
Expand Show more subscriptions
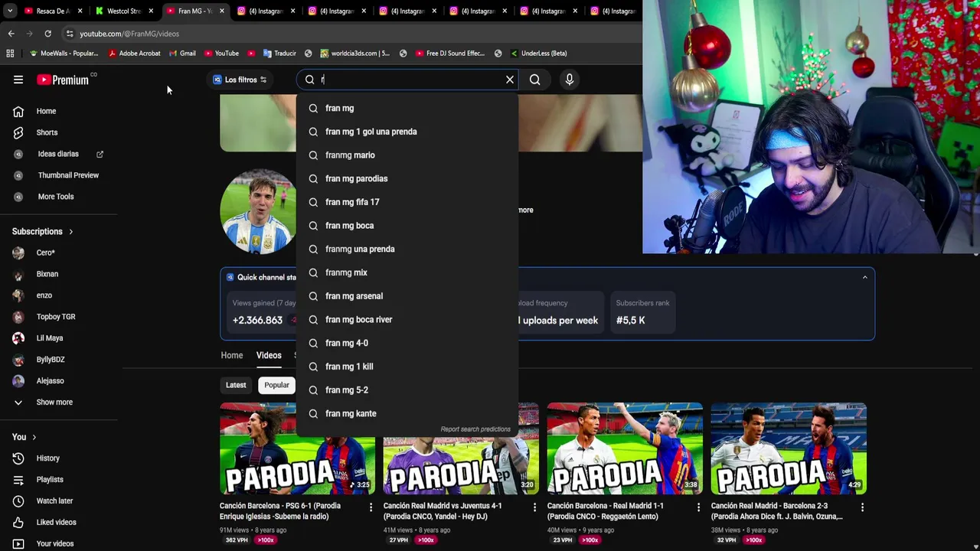click(x=54, y=403)
